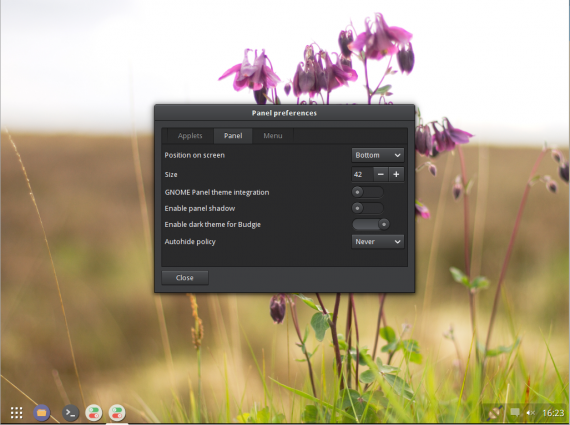Switch to the Menu tab
Viewport: 570px width, 425px height.
(x=273, y=136)
